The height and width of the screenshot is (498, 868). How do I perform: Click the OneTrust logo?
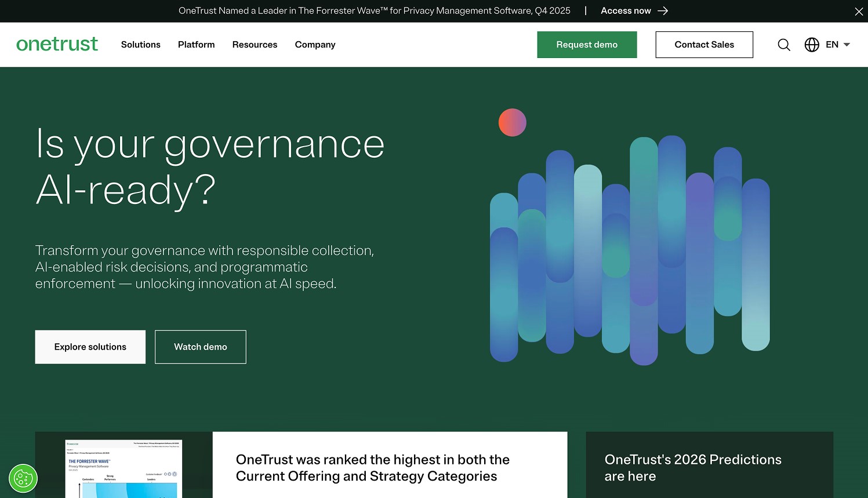tap(57, 44)
